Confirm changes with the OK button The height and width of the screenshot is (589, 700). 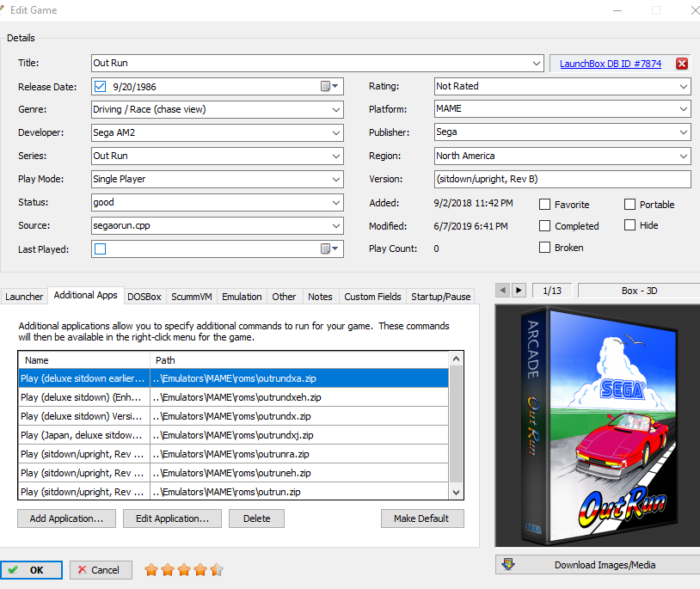(x=31, y=570)
